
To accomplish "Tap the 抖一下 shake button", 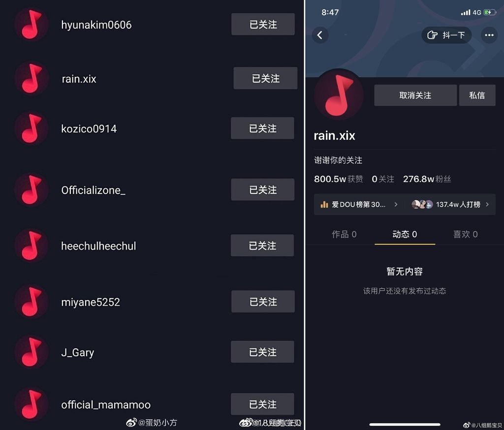I will click(x=446, y=35).
